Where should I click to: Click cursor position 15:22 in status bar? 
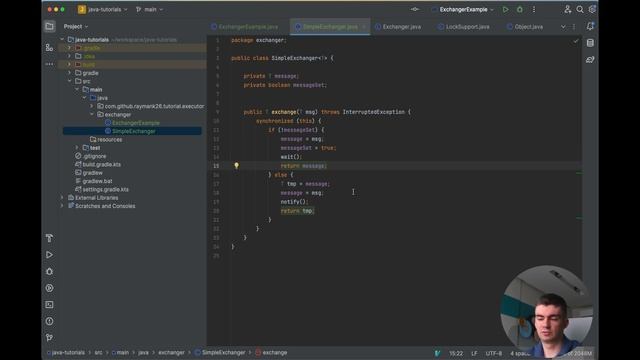pyautogui.click(x=456, y=353)
